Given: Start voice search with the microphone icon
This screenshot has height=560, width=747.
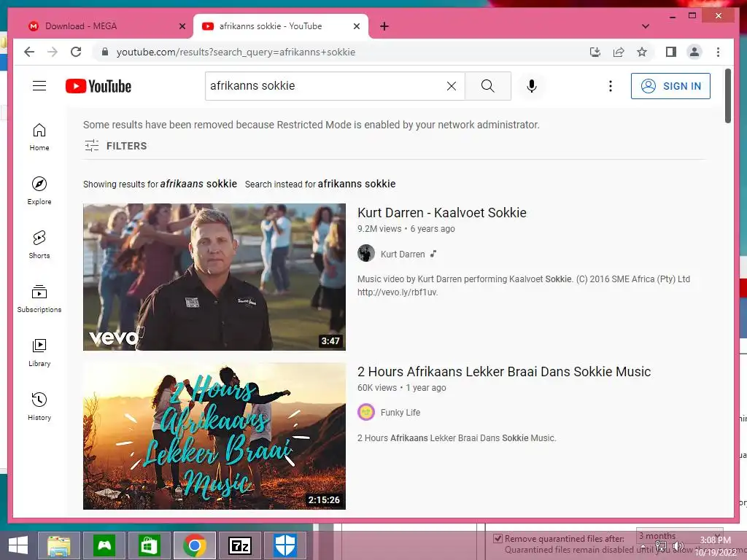Looking at the screenshot, I should click(532, 86).
